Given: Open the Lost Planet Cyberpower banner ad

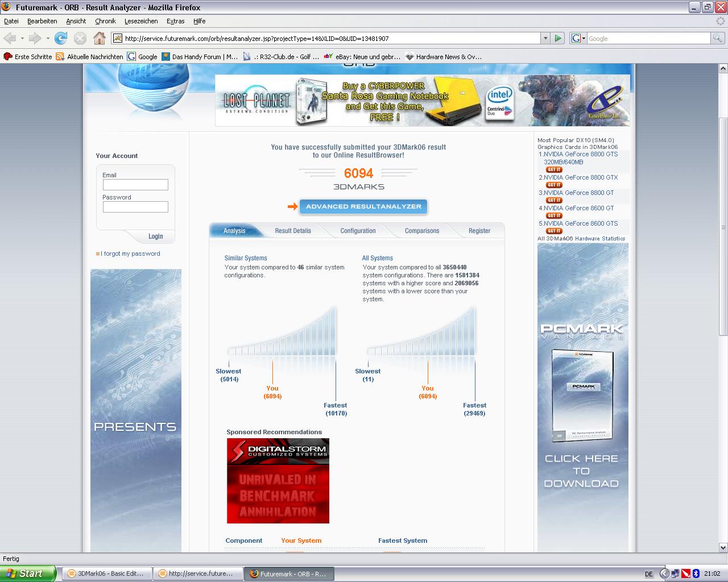Looking at the screenshot, I should click(423, 101).
